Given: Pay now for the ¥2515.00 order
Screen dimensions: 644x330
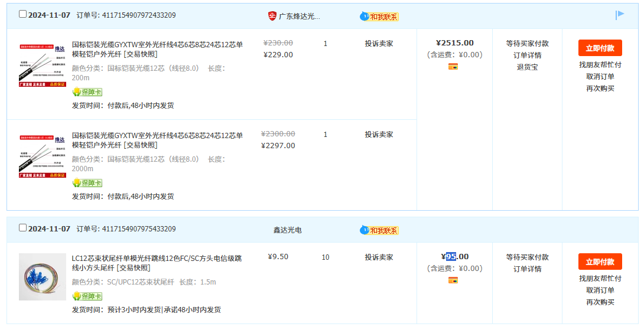Looking at the screenshot, I should point(600,48).
